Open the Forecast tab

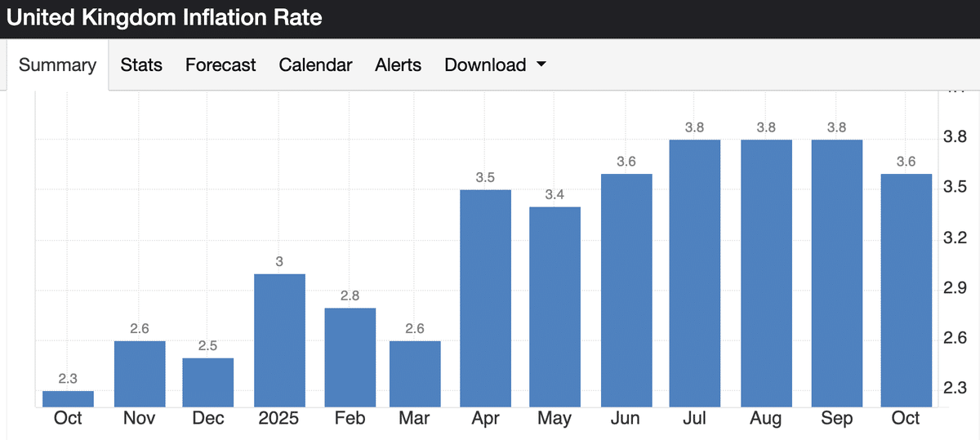(x=220, y=65)
